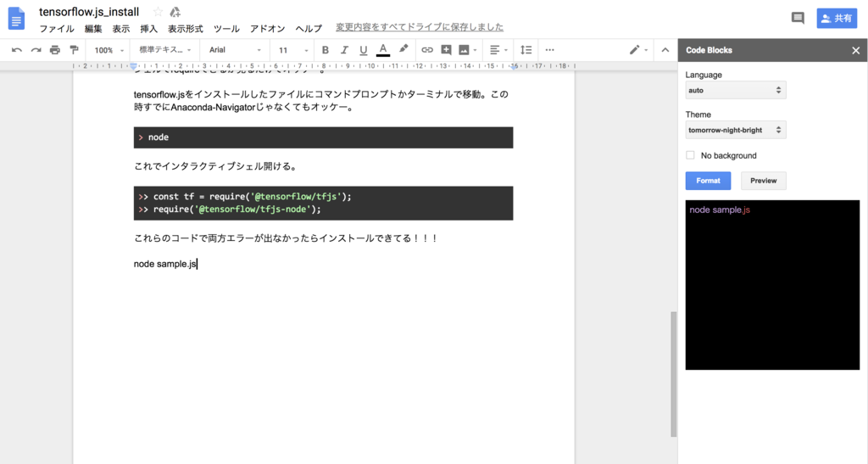Add a comment from the toolbar
The height and width of the screenshot is (464, 868).
coord(446,50)
